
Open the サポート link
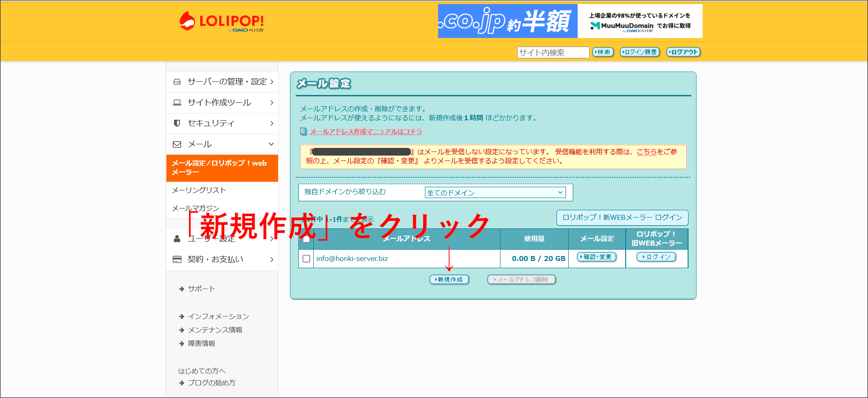coord(202,289)
